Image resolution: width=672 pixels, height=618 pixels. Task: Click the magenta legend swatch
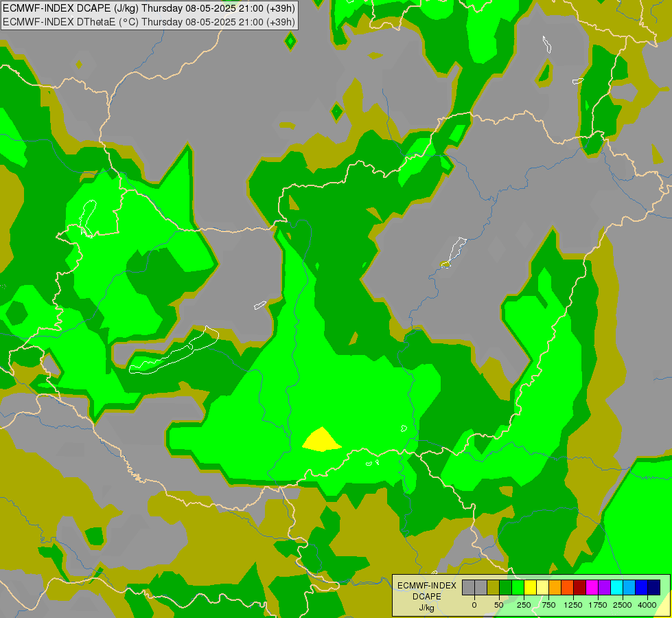tap(592, 587)
